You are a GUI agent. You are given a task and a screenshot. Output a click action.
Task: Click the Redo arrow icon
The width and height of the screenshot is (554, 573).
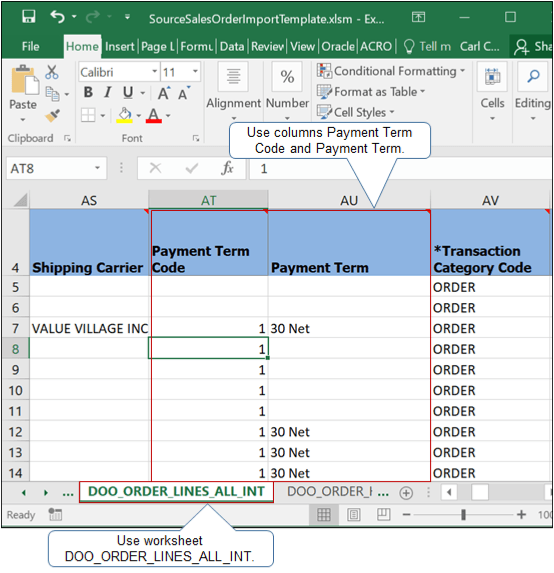[92, 16]
